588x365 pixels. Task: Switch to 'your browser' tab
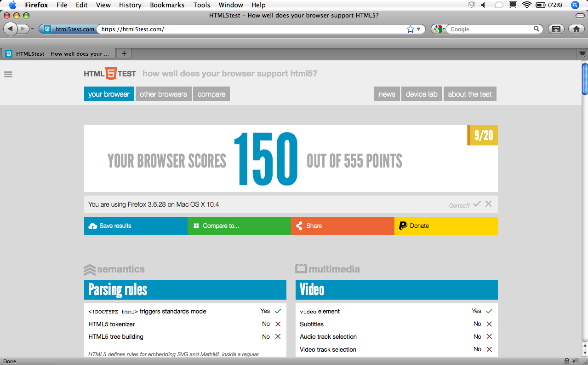pyautogui.click(x=109, y=94)
